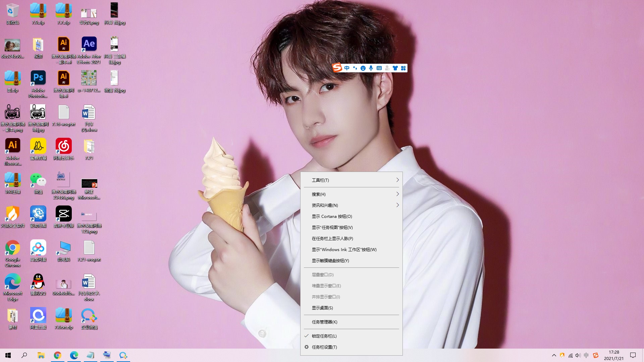Expand 资讯和兴趣 submenu arrow
The width and height of the screenshot is (644, 362).
pyautogui.click(x=397, y=205)
